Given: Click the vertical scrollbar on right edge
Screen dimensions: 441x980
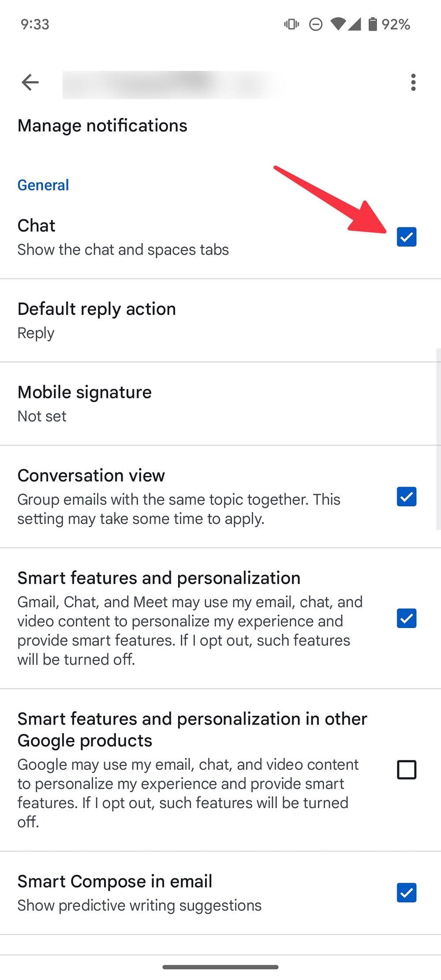Looking at the screenshot, I should (438, 439).
